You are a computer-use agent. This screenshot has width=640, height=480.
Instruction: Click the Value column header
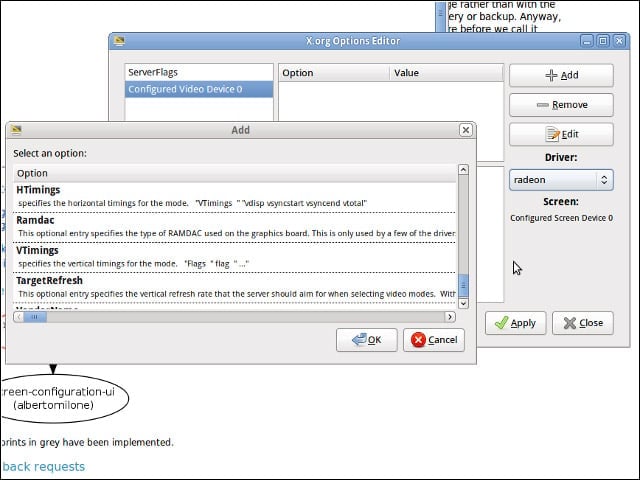(x=446, y=73)
